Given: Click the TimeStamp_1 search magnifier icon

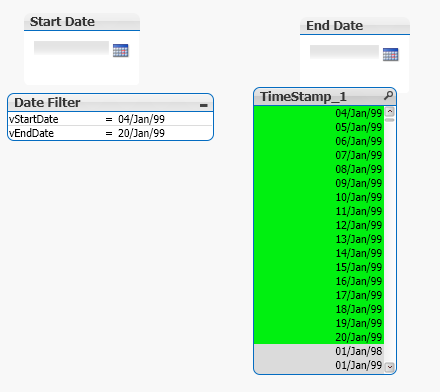Looking at the screenshot, I should [388, 96].
